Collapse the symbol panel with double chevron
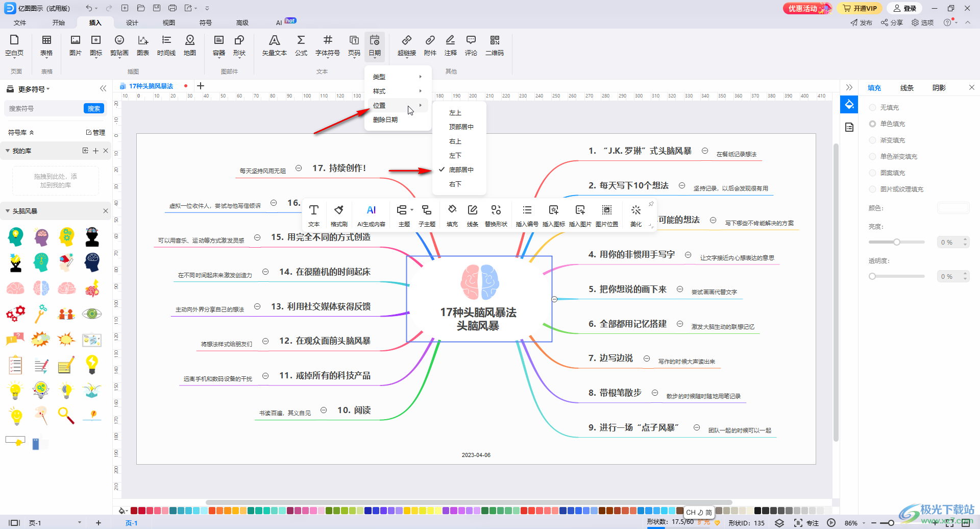This screenshot has height=529, width=980. point(103,88)
